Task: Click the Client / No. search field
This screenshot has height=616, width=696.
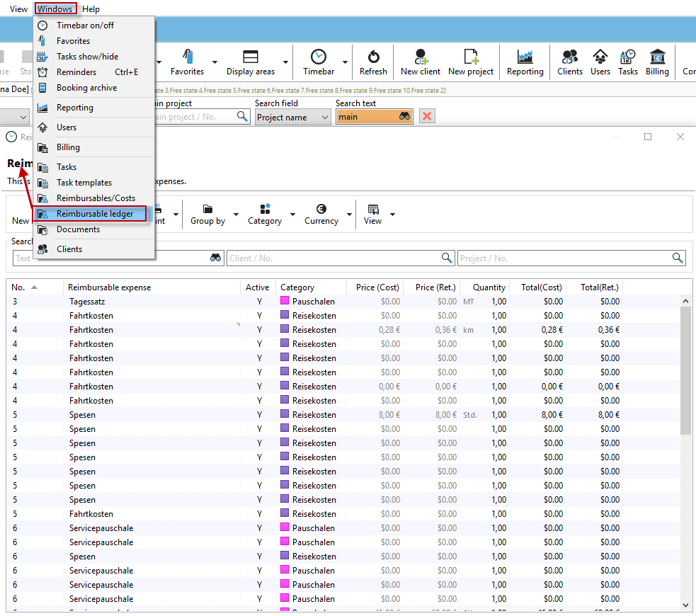Action: click(333, 258)
